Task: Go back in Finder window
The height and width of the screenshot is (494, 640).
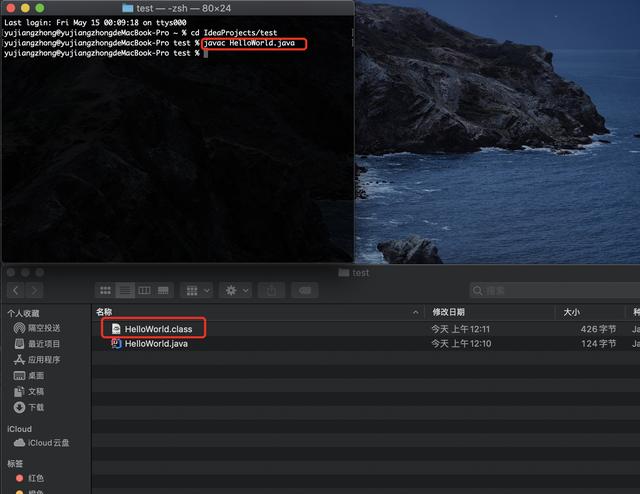Action: coord(16,291)
